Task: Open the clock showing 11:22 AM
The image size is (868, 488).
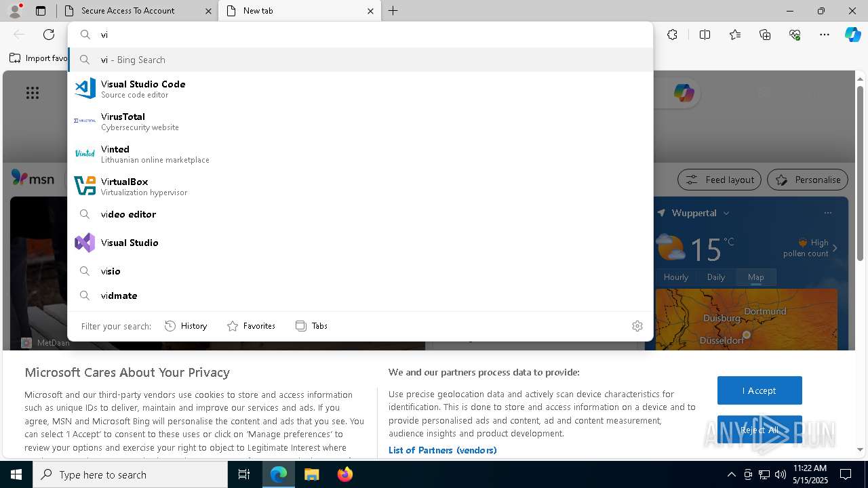Action: tap(809, 474)
